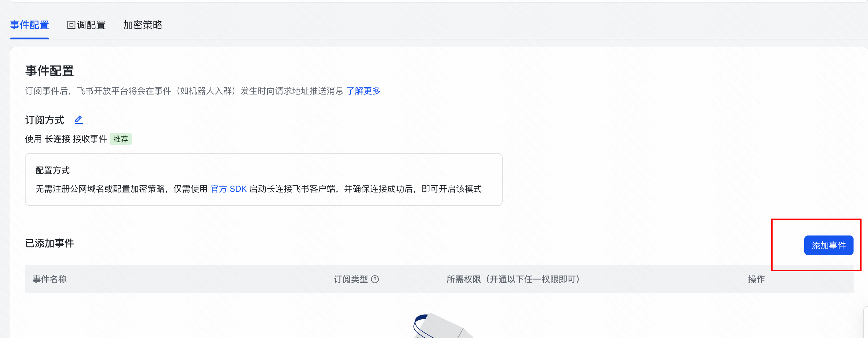Click the 订阅事件后 description sentence
868x338 pixels.
pyautogui.click(x=184, y=91)
